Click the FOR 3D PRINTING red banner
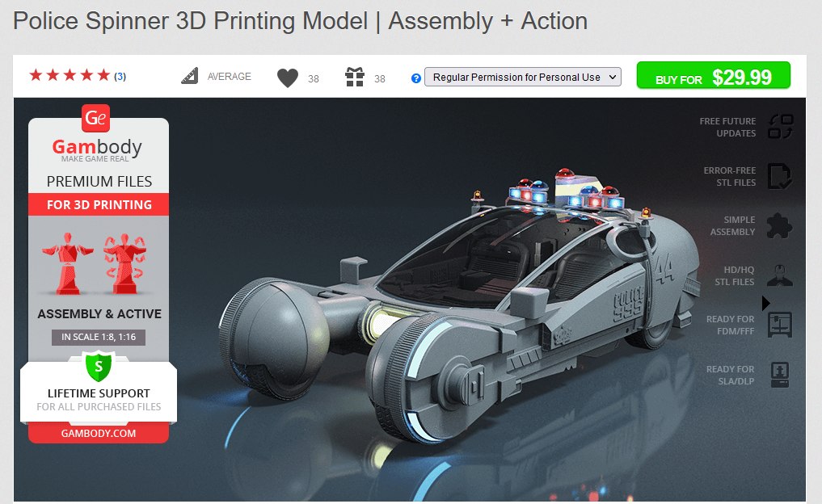822x504 pixels. (x=99, y=204)
